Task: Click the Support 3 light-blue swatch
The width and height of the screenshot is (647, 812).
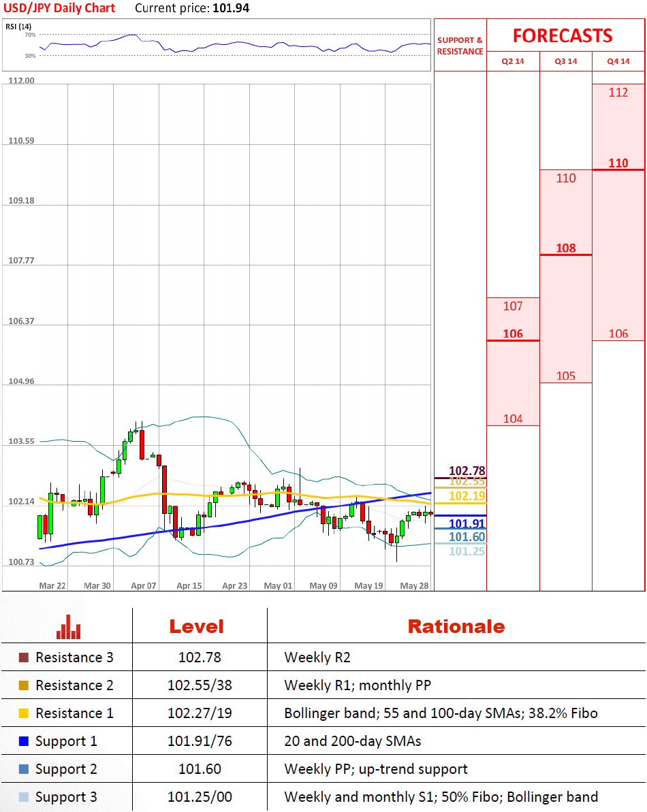Action: tap(24, 797)
